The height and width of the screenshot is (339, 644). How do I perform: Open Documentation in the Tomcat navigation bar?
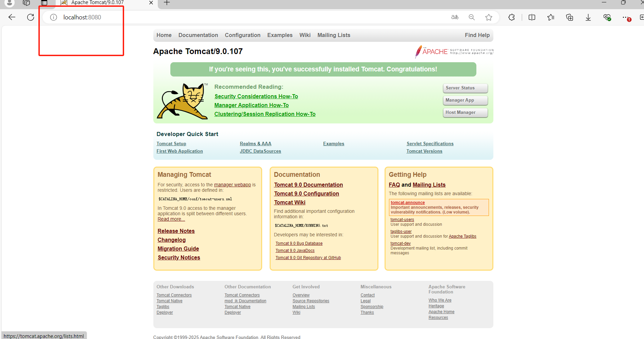coord(198,35)
